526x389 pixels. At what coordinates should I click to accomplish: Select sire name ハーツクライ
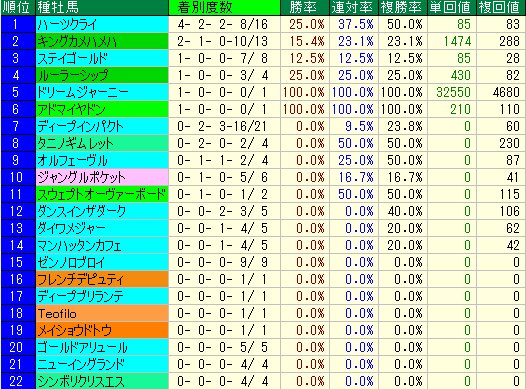pyautogui.click(x=67, y=24)
